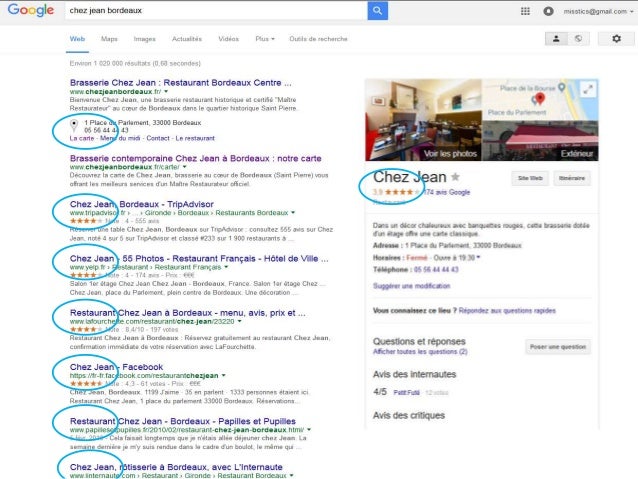Open Chez Jean Bordeaux TripAdvisor result
This screenshot has width=638, height=479.
click(142, 204)
